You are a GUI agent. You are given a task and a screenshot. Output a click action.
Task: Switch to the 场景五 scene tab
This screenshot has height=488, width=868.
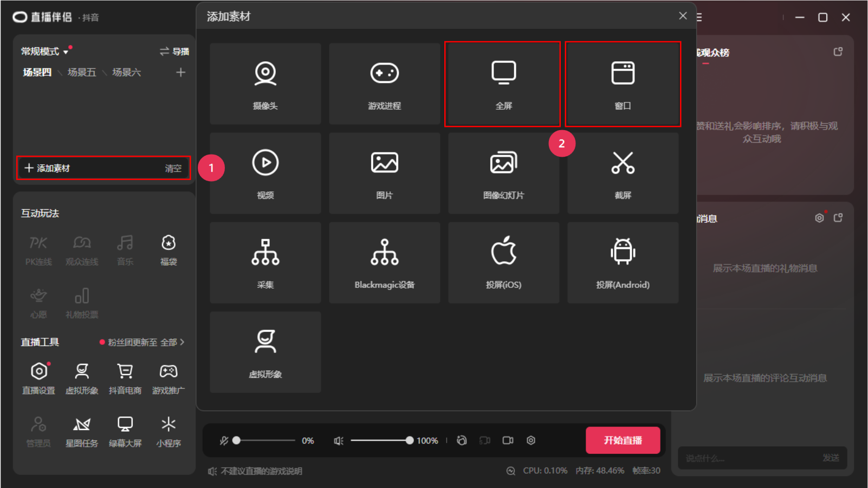point(82,72)
